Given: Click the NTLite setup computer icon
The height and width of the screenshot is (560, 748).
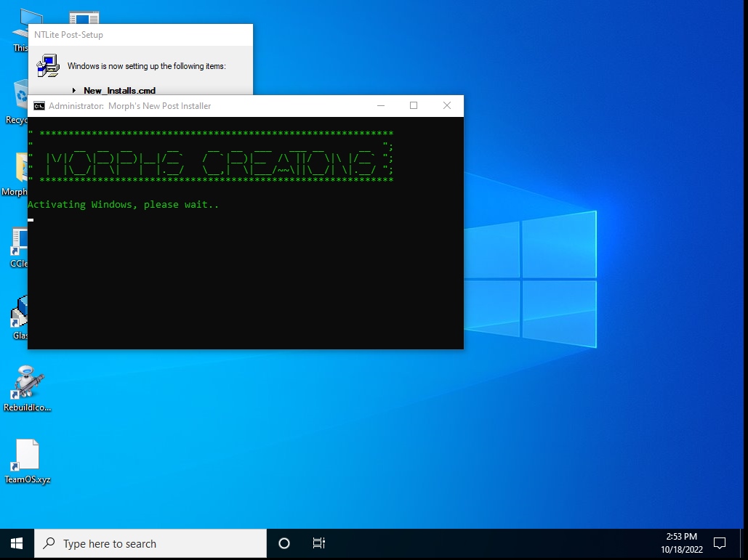Looking at the screenshot, I should [x=48, y=65].
